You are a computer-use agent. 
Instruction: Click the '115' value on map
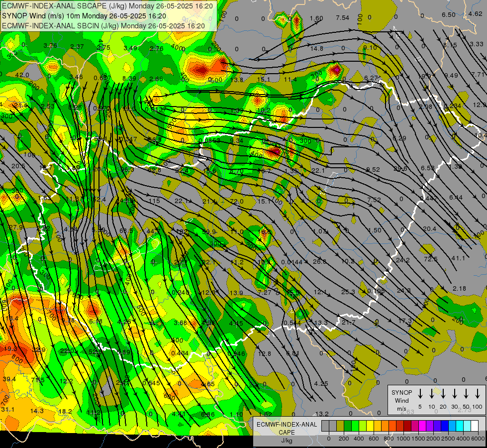[154, 201]
